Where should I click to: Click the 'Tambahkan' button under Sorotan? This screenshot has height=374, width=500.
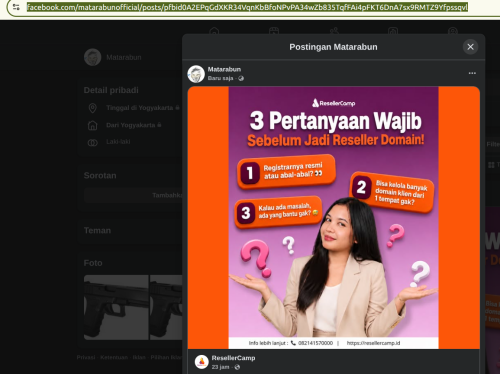(133, 195)
